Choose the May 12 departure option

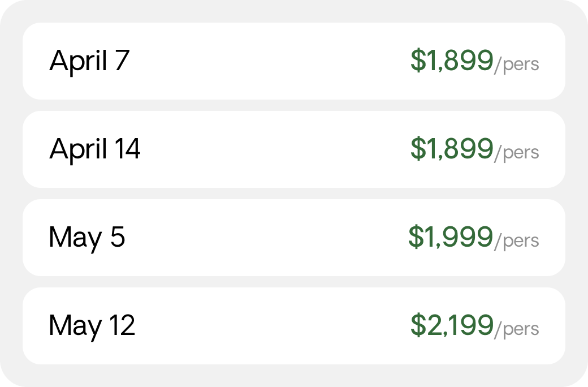[x=294, y=326]
